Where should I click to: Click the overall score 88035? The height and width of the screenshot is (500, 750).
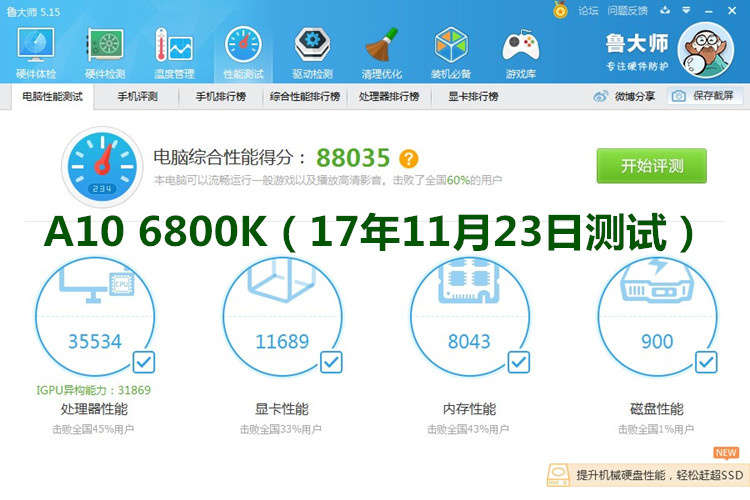pyautogui.click(x=353, y=158)
